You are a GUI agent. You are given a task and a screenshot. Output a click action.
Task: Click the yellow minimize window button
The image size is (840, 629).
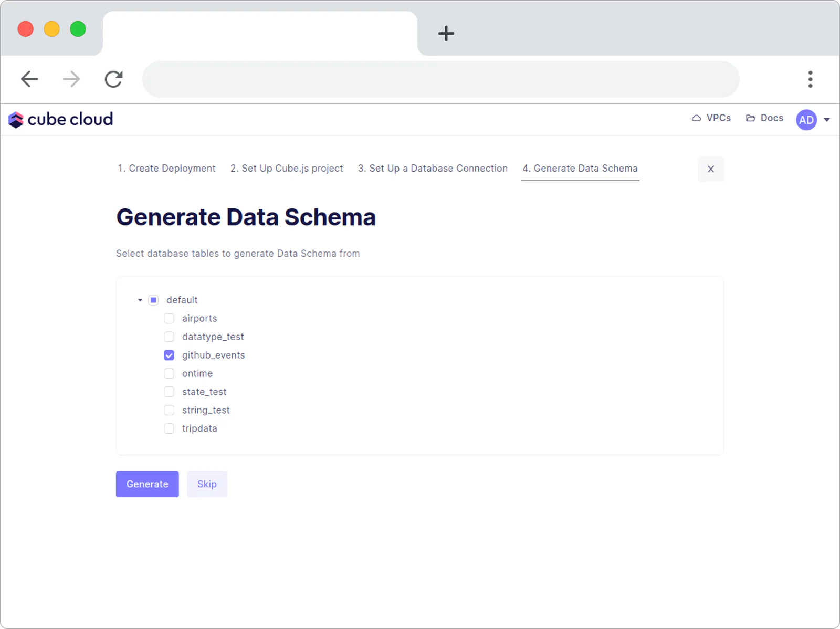[x=52, y=29]
